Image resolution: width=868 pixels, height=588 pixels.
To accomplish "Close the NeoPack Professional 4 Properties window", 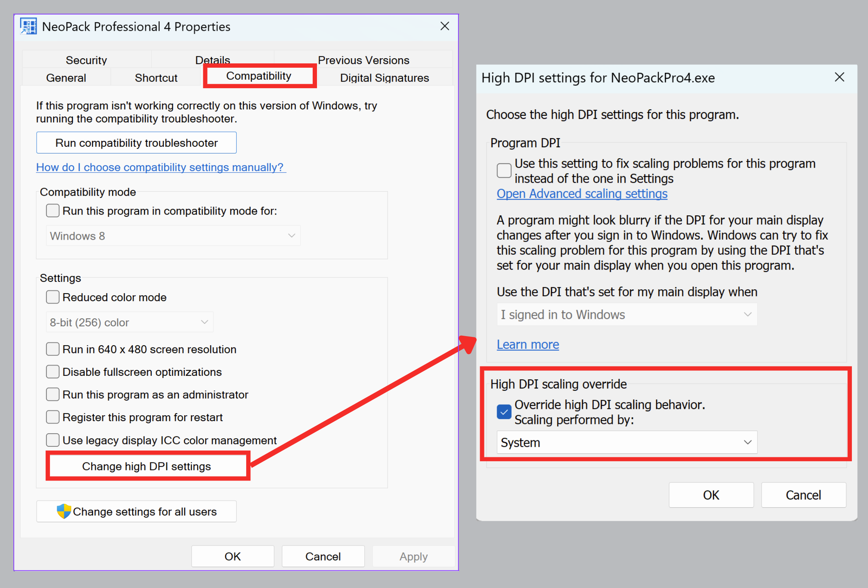I will [445, 26].
